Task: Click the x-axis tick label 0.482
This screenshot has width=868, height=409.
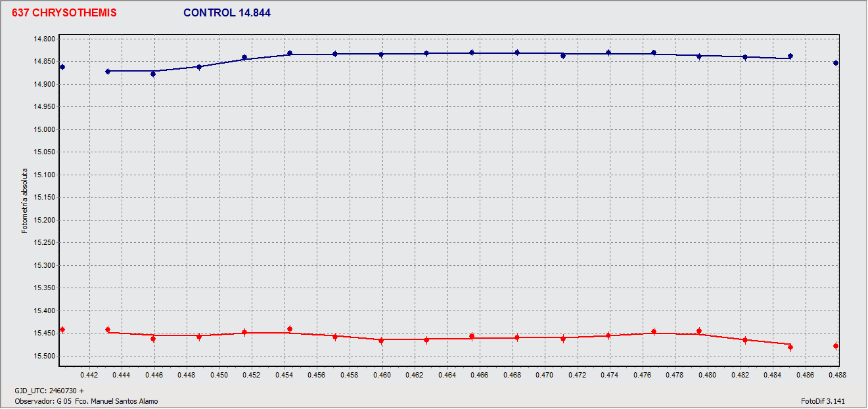Action: (x=740, y=376)
